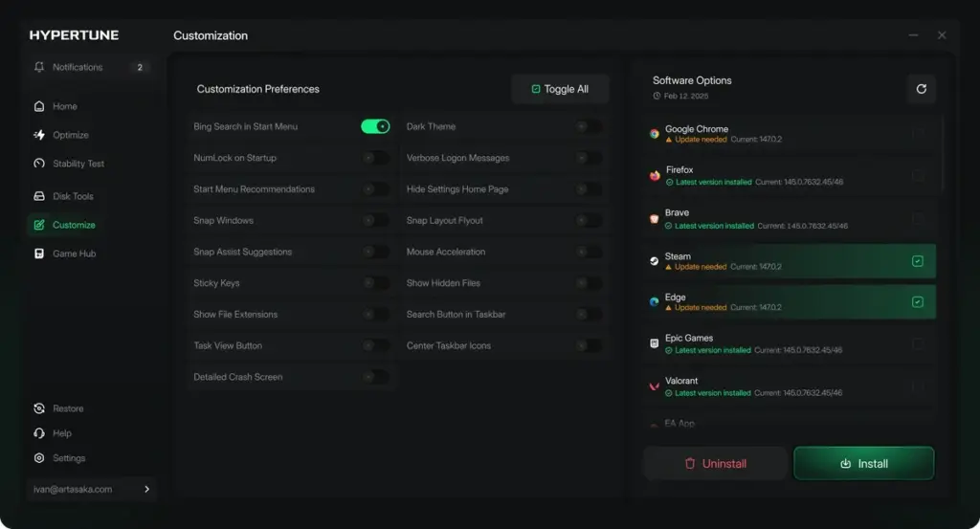This screenshot has width=980, height=529.
Task: Click the Help headset icon
Action: [x=39, y=432]
